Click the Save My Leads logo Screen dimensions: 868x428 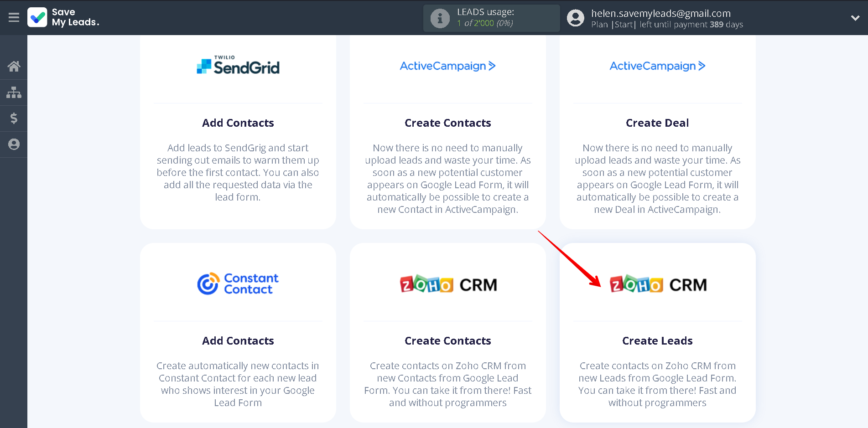point(63,17)
